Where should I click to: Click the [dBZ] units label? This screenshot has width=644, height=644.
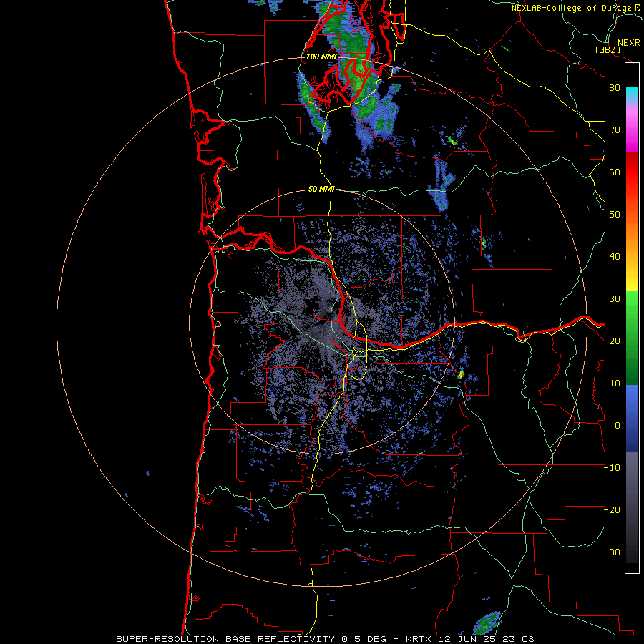point(608,49)
